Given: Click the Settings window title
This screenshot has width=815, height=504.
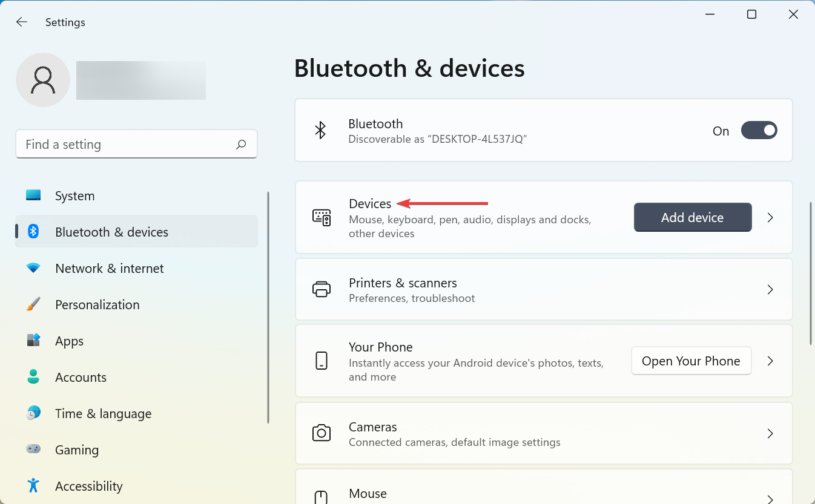Looking at the screenshot, I should point(65,22).
